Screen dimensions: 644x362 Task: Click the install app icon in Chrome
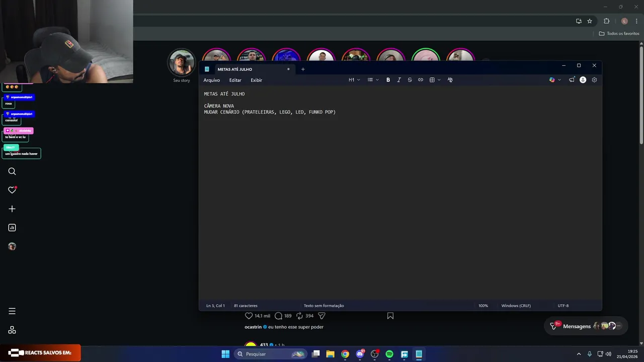tap(579, 21)
